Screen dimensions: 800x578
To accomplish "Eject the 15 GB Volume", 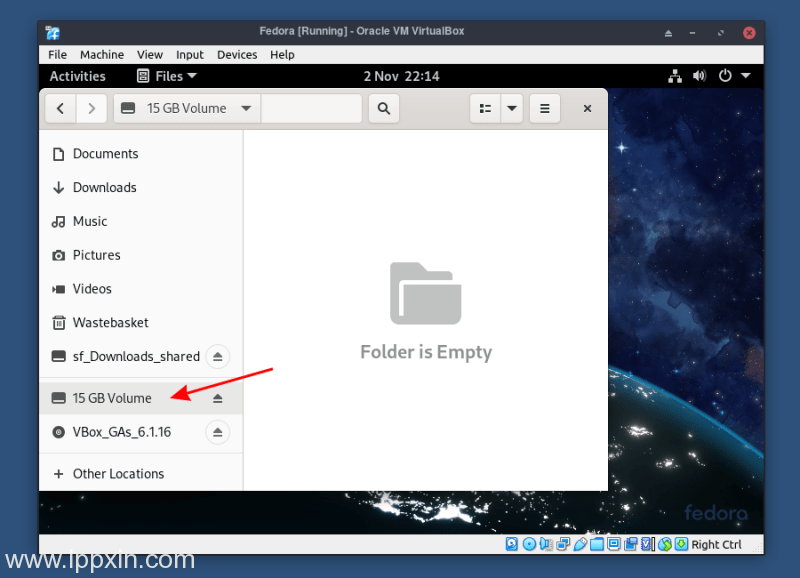I will [218, 398].
